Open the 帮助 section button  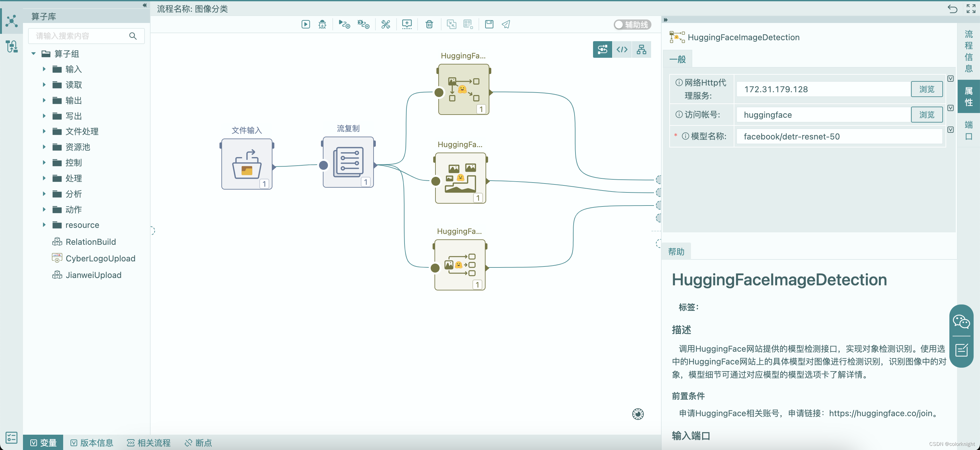coord(676,251)
